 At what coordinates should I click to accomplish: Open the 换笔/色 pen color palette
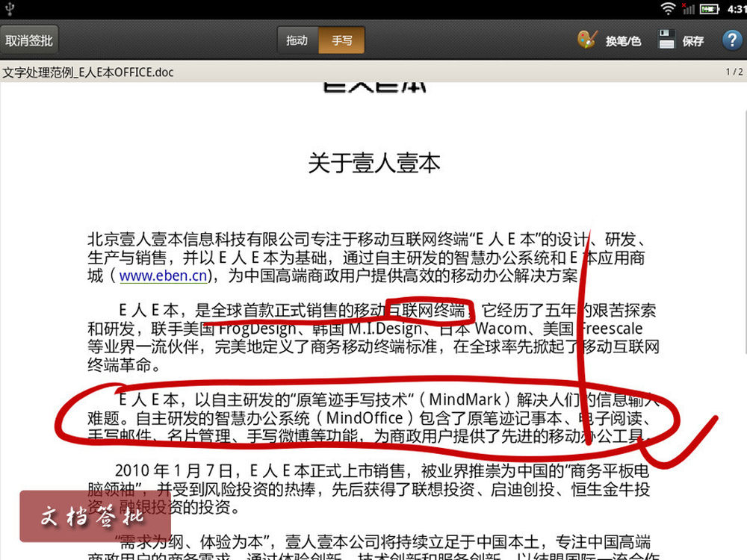pyautogui.click(x=610, y=40)
